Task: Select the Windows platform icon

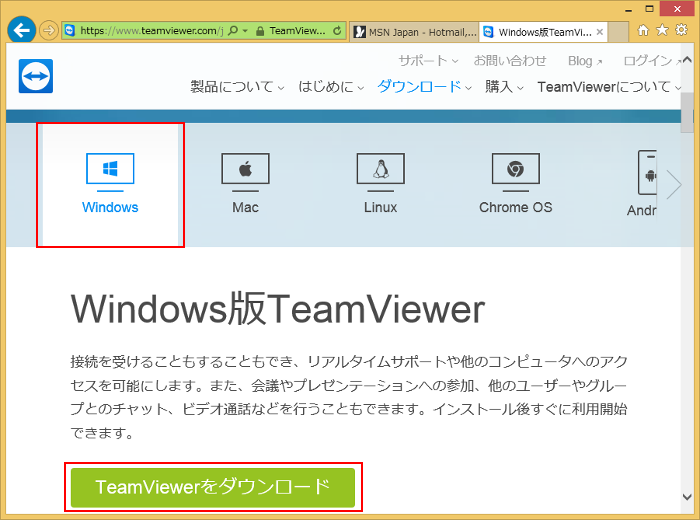Action: tap(110, 172)
